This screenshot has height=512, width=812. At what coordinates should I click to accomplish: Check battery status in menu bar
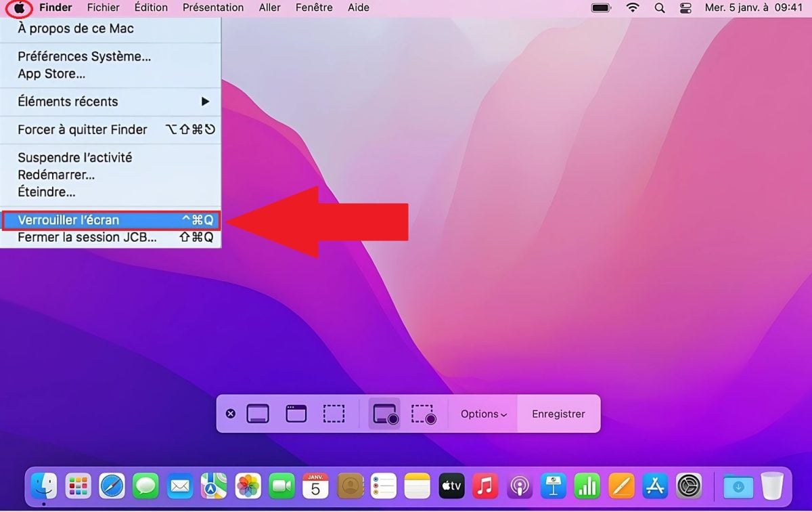click(601, 8)
